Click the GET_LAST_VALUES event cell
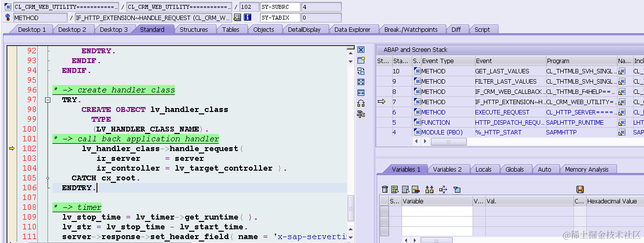644x243 pixels. 510,71
